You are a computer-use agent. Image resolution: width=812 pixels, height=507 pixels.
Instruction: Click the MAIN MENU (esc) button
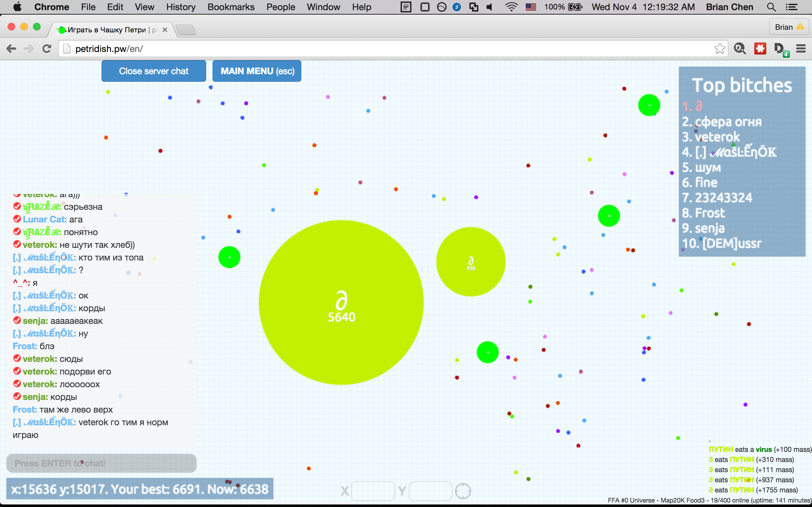[257, 71]
